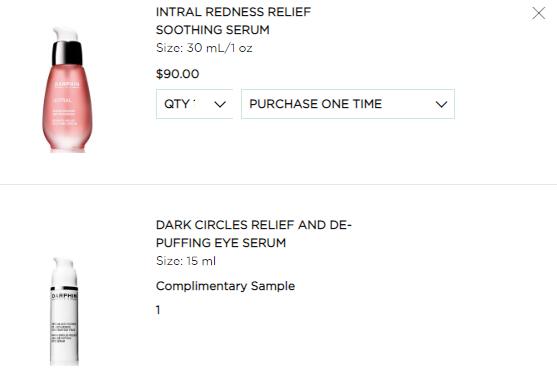The height and width of the screenshot is (381, 557).
Task: Click the Darphin label on pink bottle
Action: click(x=67, y=85)
